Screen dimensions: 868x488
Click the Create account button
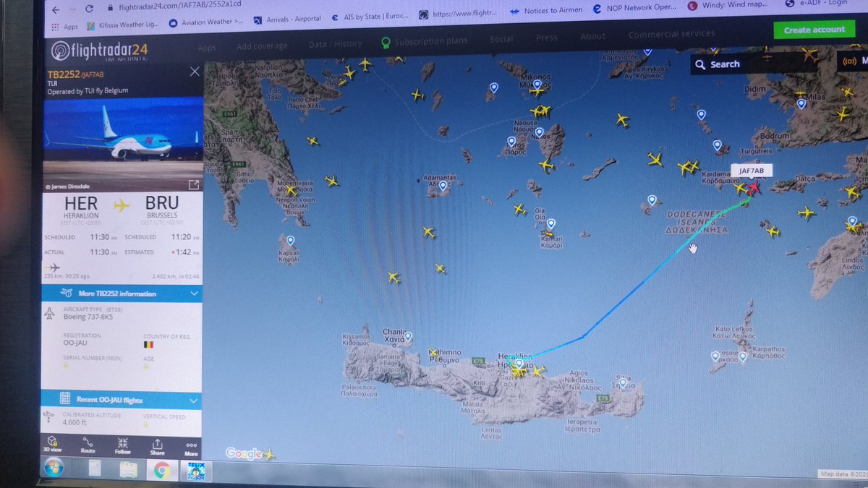pyautogui.click(x=814, y=30)
